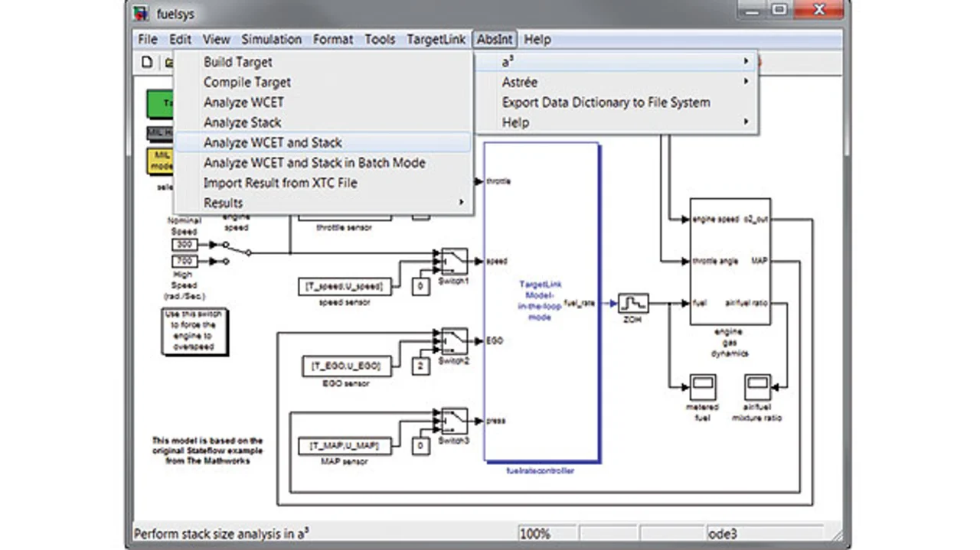980x550 pixels.
Task: Click the 100% zoom status field
Action: click(x=547, y=534)
